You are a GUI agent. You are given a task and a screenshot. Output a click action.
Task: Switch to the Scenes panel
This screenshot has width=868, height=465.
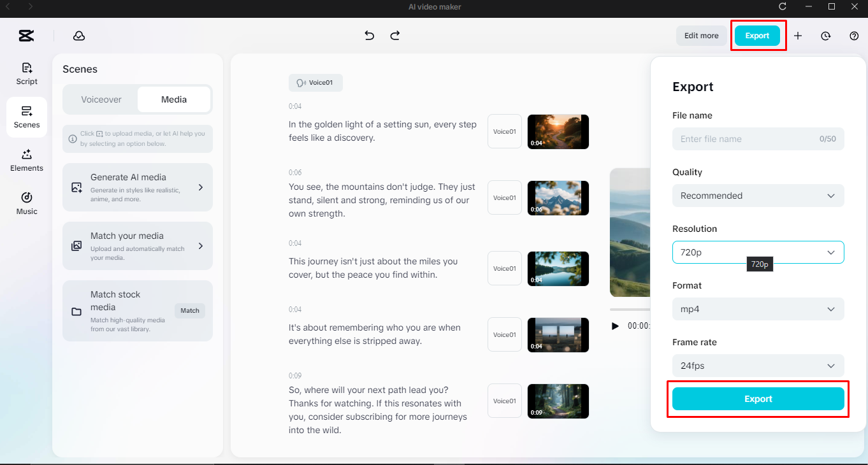click(x=26, y=117)
